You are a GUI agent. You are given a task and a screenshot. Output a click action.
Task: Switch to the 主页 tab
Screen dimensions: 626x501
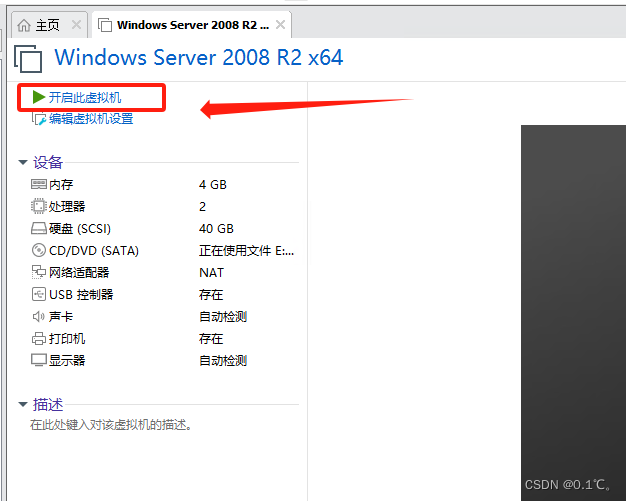click(48, 26)
